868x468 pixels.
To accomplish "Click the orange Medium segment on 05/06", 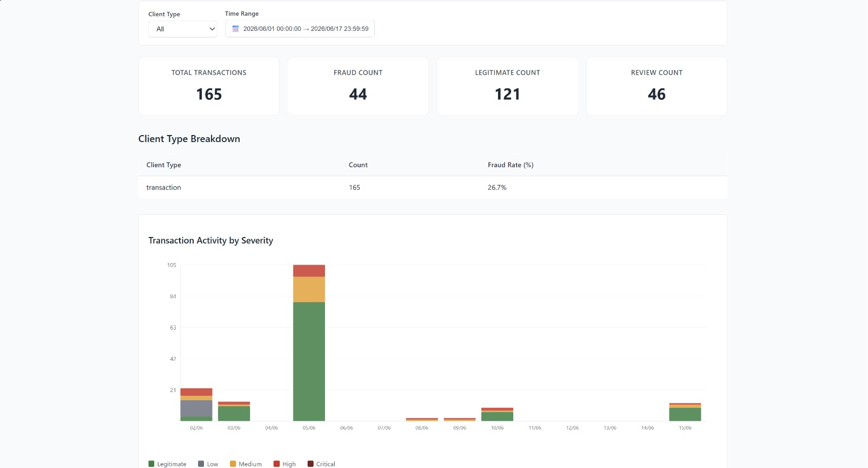I will coord(309,290).
